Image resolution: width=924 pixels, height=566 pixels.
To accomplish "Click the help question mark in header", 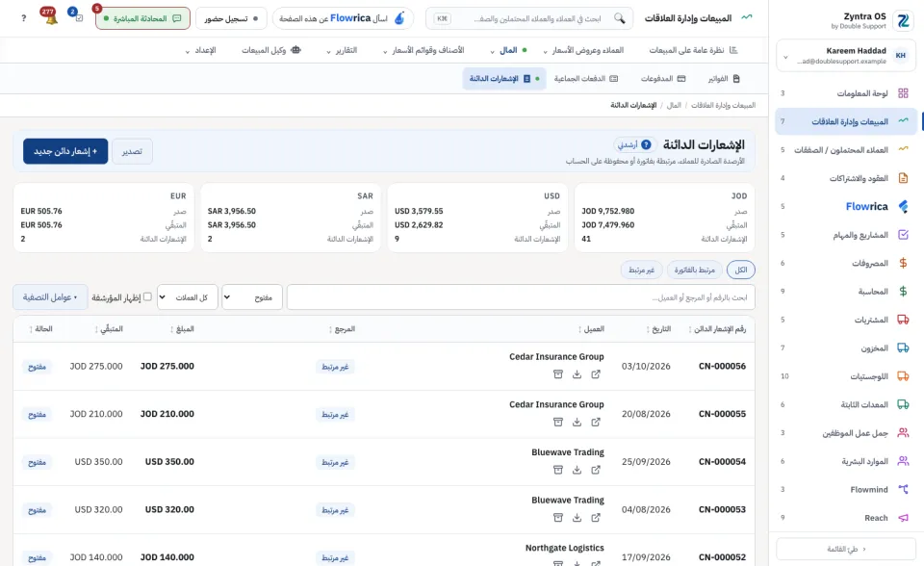I will click(23, 18).
